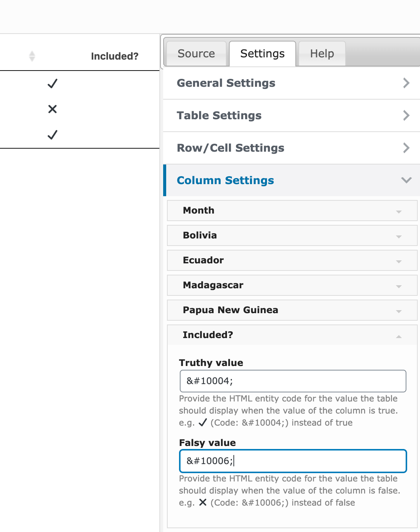The height and width of the screenshot is (532, 420).
Task: Click the Included? column header
Action: pos(114,56)
